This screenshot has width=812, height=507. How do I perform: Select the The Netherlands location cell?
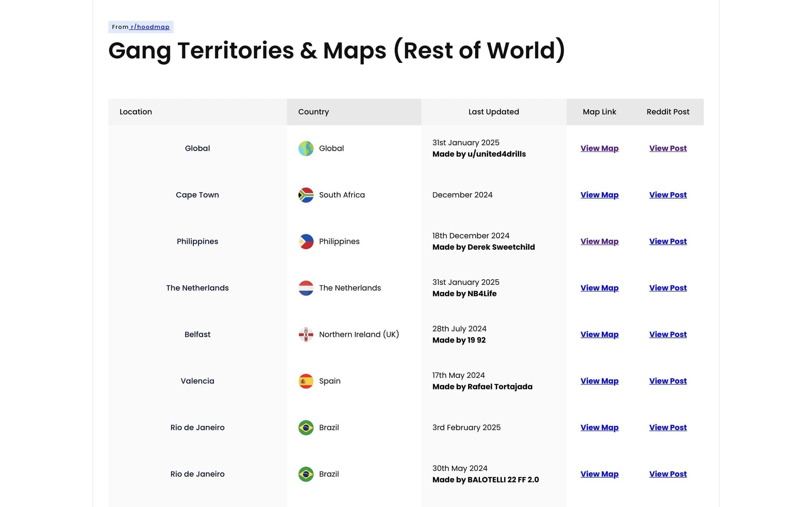click(x=197, y=288)
